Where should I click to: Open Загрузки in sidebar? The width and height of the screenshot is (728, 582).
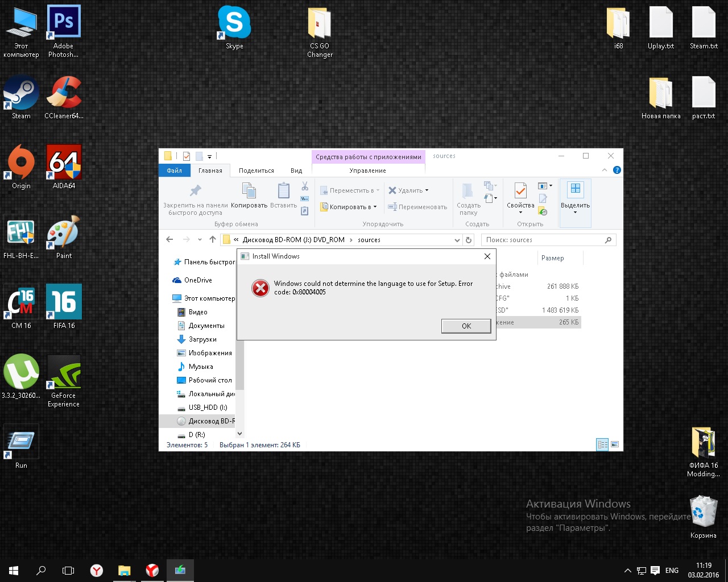[x=197, y=339]
